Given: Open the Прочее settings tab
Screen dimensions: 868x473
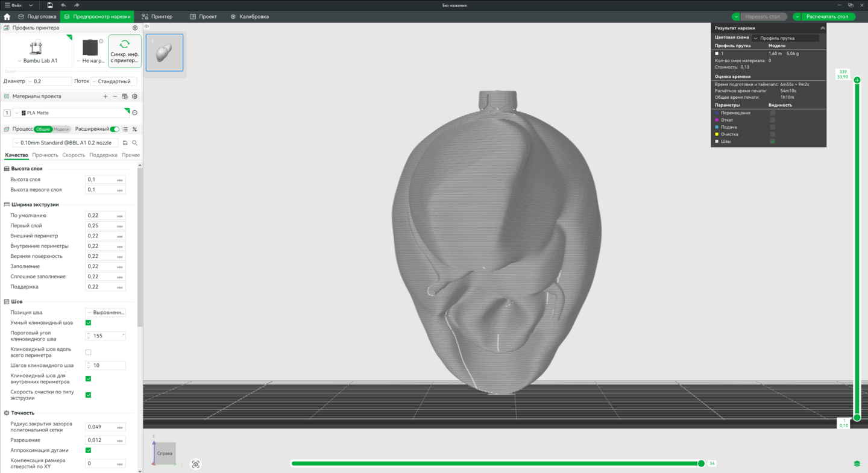Looking at the screenshot, I should 131,155.
